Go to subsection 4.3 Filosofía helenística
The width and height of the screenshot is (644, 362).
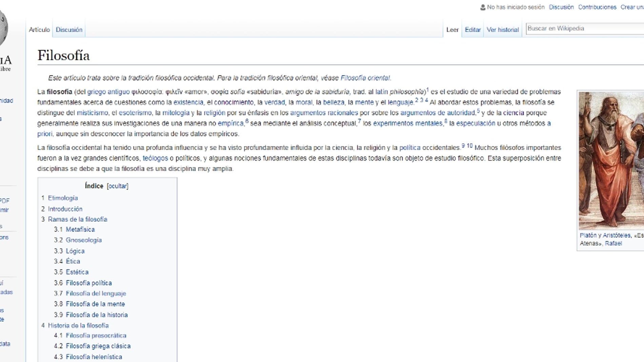[88, 357]
